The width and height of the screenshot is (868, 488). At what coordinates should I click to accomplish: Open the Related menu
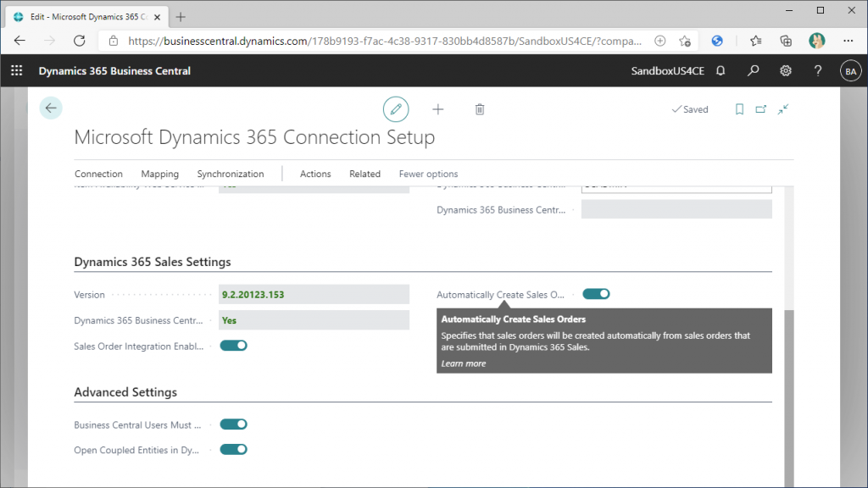point(364,174)
